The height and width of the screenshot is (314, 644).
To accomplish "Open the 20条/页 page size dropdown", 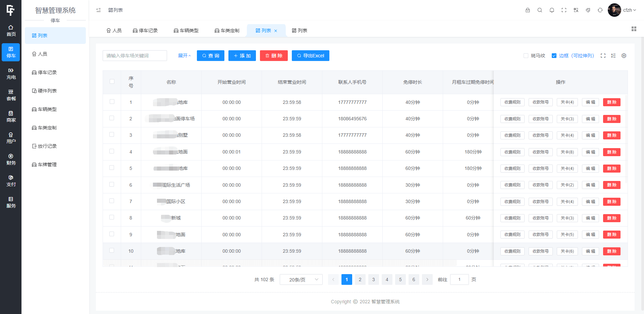I will 301,279.
